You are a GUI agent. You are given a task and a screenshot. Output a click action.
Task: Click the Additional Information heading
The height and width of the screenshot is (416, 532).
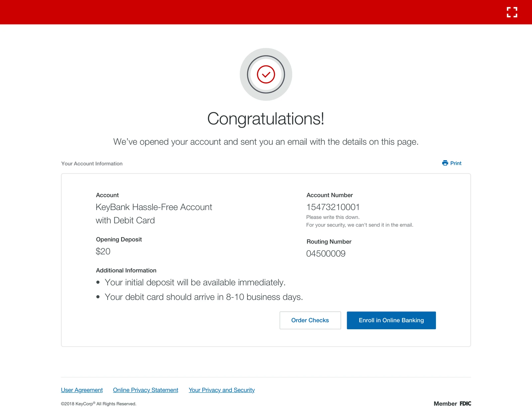click(126, 270)
